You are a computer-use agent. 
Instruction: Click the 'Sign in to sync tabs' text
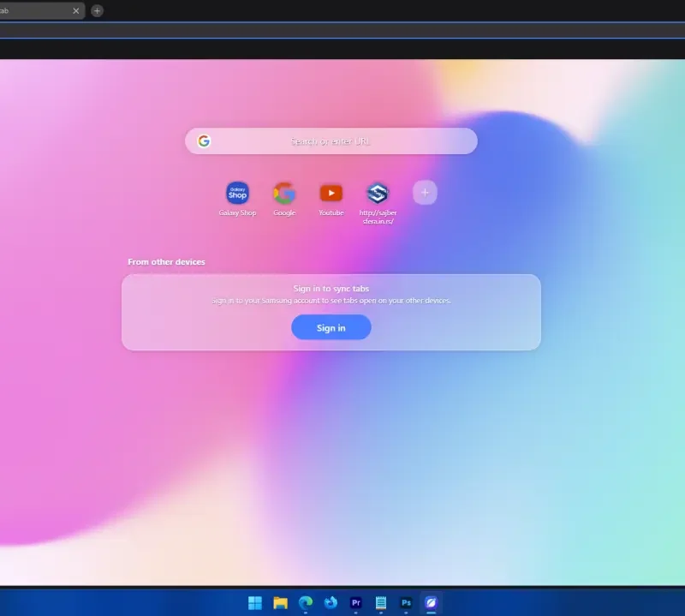click(x=331, y=289)
